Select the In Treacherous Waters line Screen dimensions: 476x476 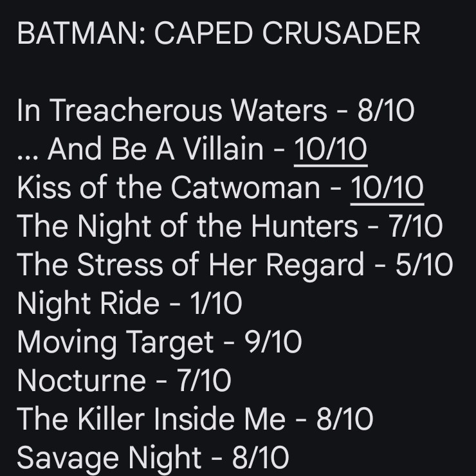216,110
